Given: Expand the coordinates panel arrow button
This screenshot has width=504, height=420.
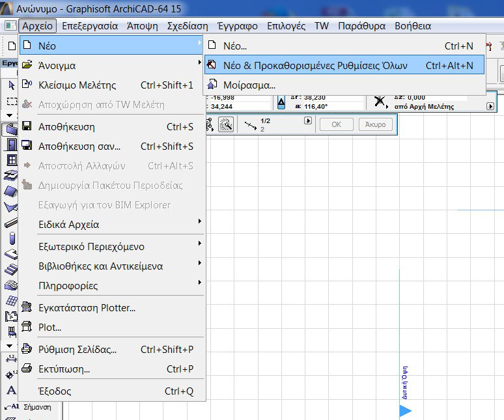Looking at the screenshot, I should [x=490, y=106].
